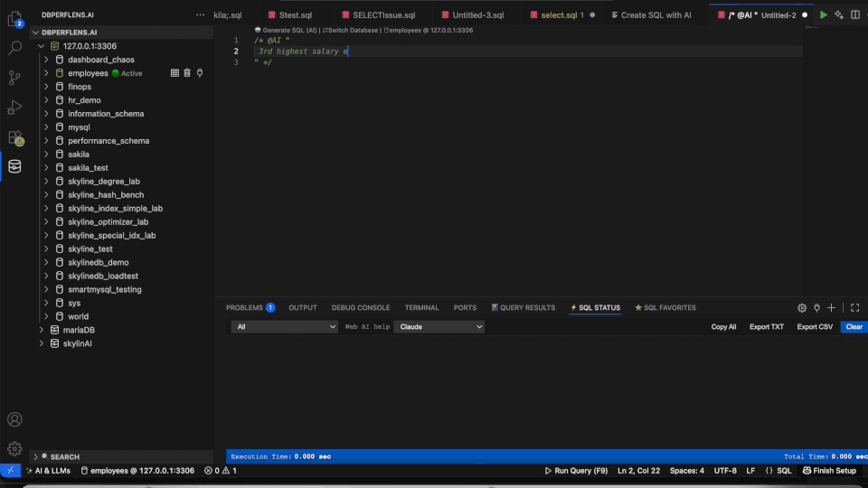
Task: Open the sidebar more actions ellipsis
Action: click(201, 15)
